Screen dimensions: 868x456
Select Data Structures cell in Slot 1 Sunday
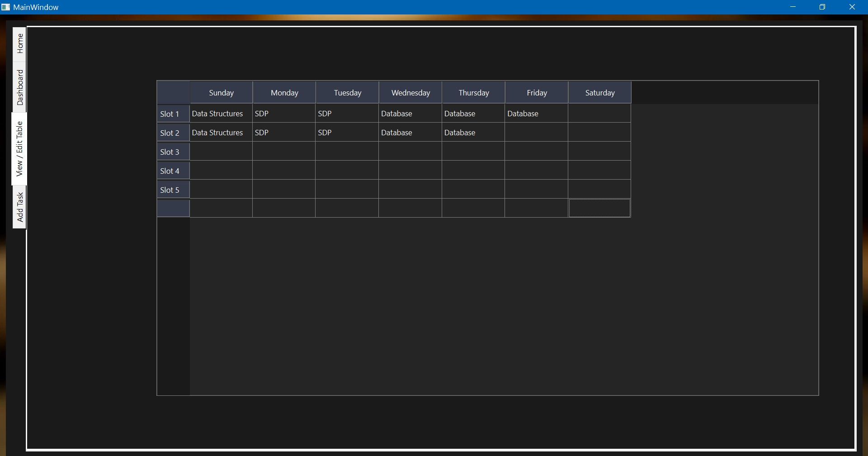coord(221,114)
